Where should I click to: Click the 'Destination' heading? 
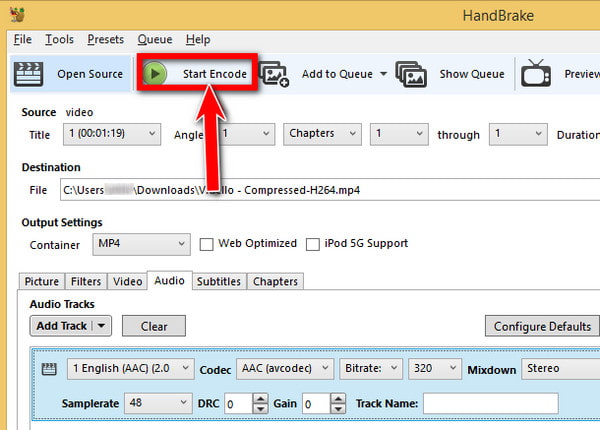click(51, 167)
